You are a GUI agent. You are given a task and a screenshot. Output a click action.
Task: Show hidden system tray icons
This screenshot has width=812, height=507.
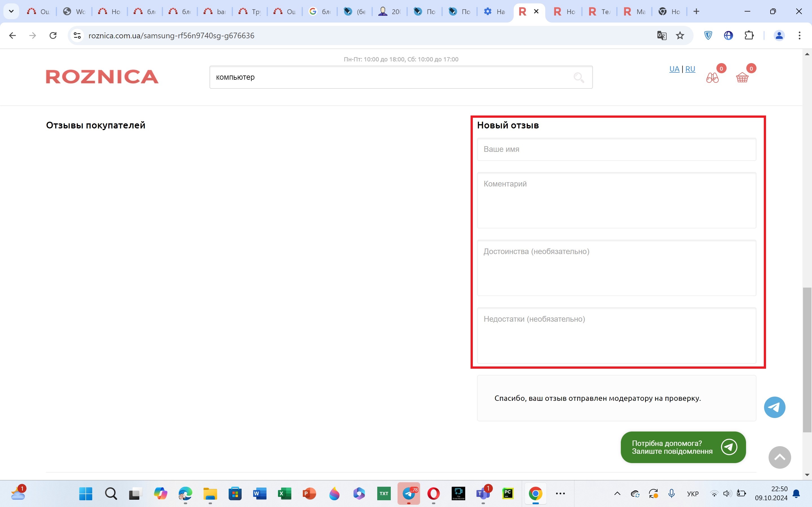click(x=617, y=493)
